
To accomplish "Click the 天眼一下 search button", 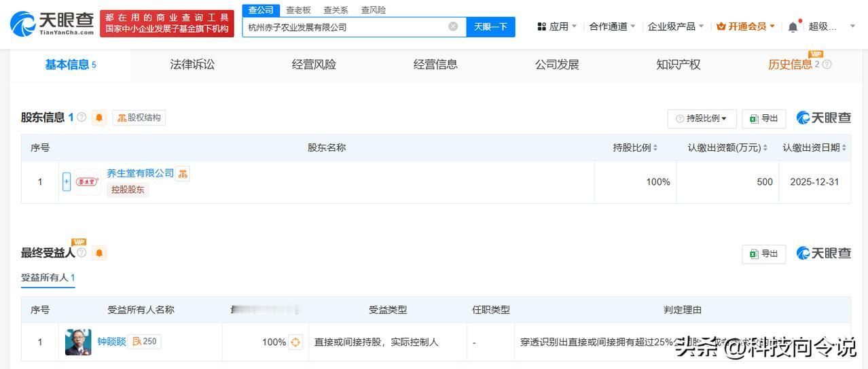I will 490,27.
